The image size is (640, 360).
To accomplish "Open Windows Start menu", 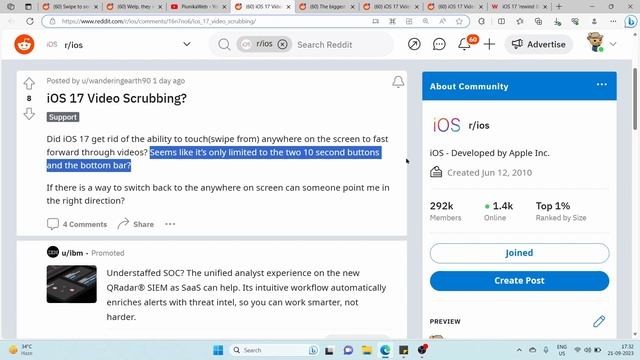I will pyautogui.click(x=218, y=350).
